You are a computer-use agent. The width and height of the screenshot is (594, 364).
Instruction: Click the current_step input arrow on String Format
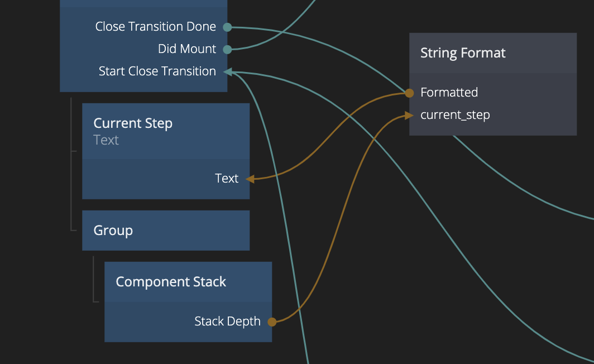point(409,115)
